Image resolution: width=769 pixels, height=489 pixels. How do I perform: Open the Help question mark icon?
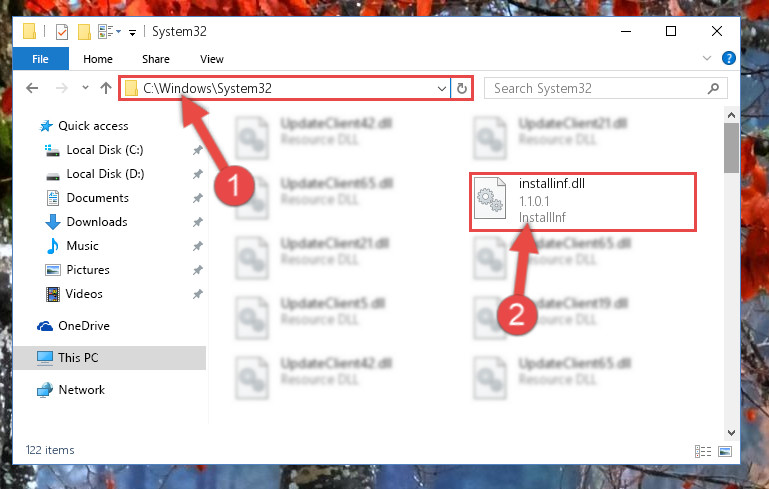tap(729, 58)
